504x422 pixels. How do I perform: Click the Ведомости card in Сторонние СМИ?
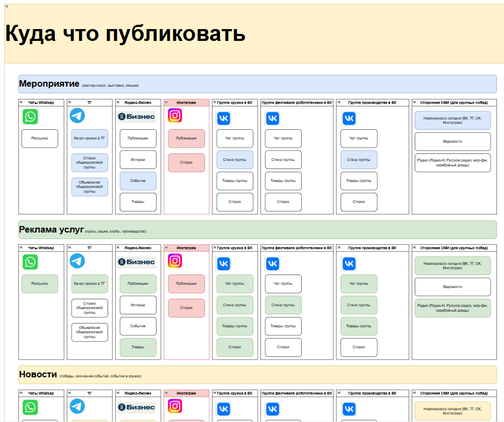tap(452, 142)
